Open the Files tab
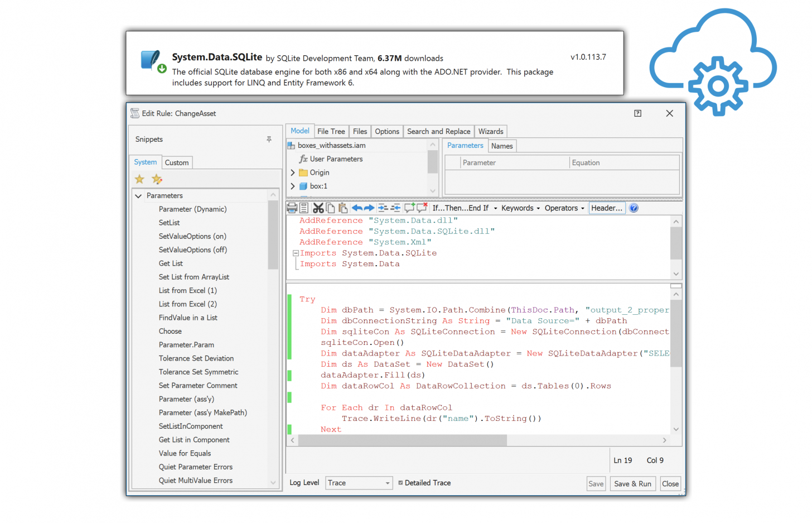The image size is (812, 523). coord(360,132)
